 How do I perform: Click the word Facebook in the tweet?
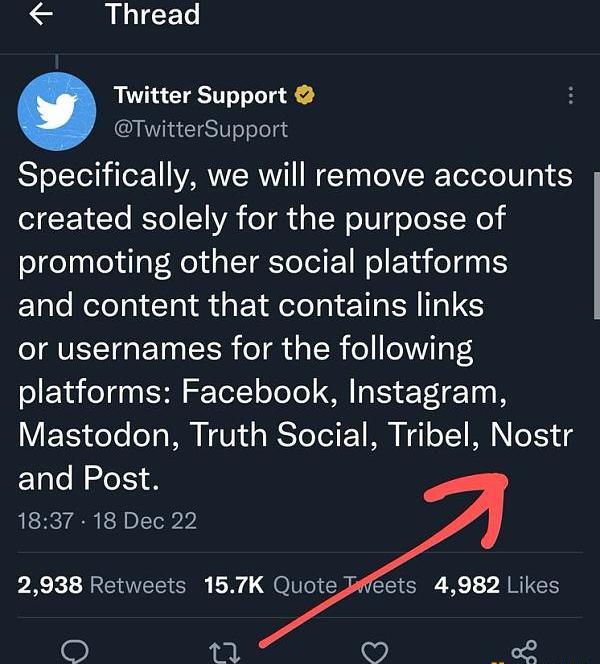point(258,391)
